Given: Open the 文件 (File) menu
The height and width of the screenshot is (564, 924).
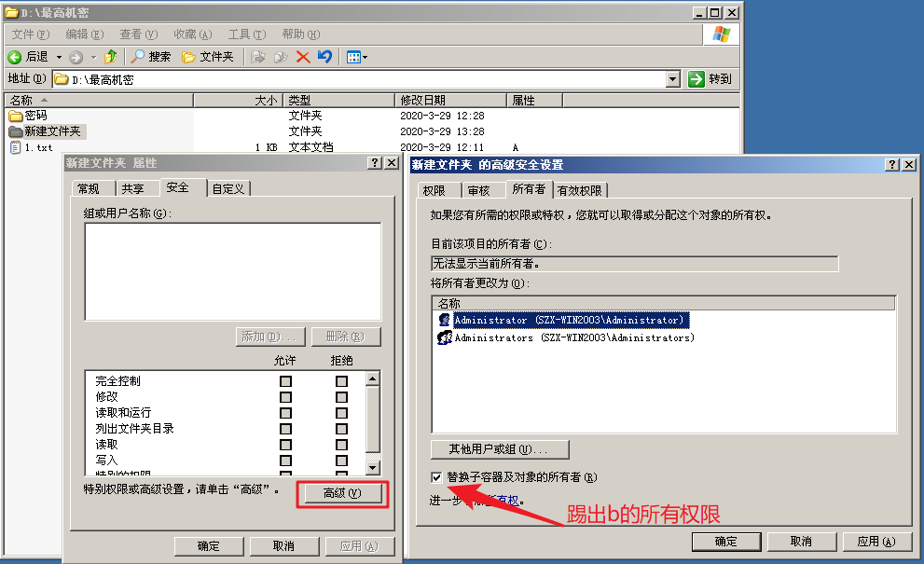Looking at the screenshot, I should pos(31,34).
